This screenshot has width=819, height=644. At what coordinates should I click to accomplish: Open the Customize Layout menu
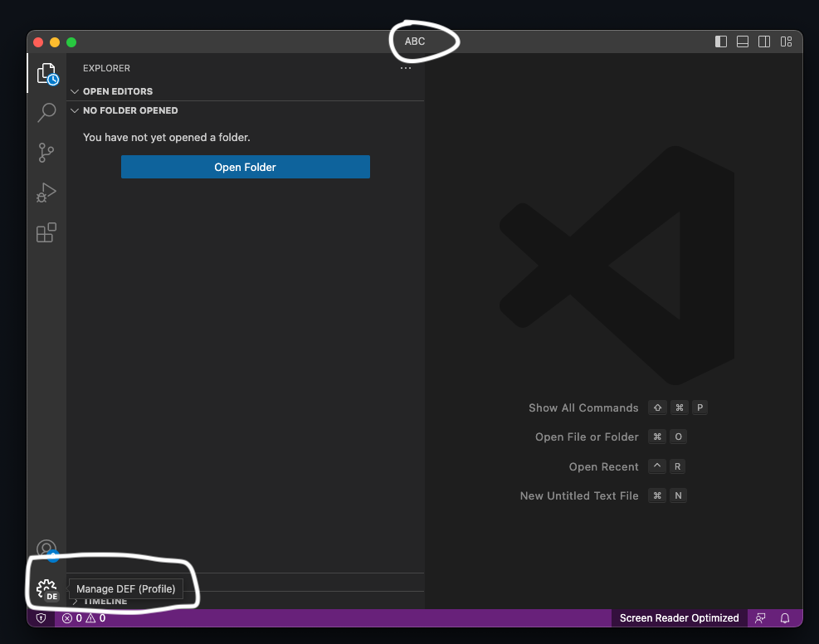(x=785, y=41)
